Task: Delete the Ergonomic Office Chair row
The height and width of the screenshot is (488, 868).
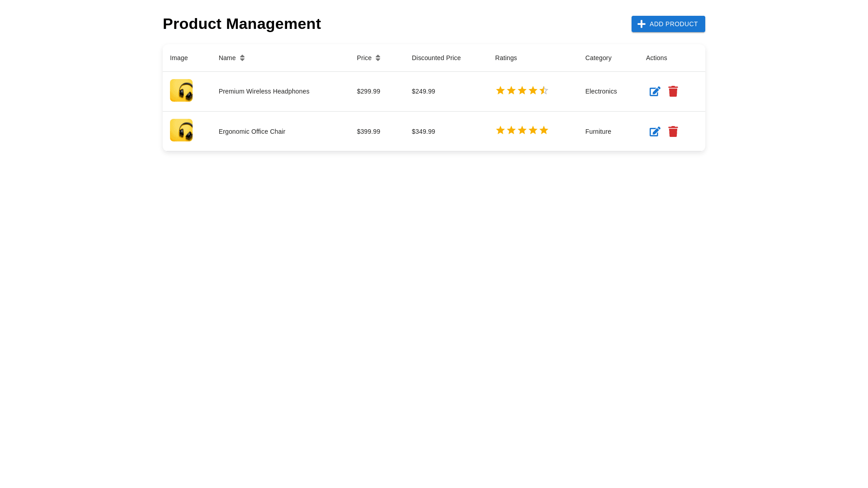Action: point(673,131)
